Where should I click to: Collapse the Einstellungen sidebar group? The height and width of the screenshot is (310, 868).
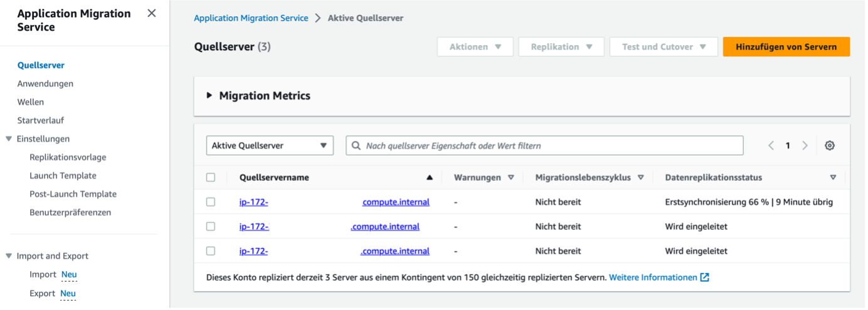[x=9, y=139]
